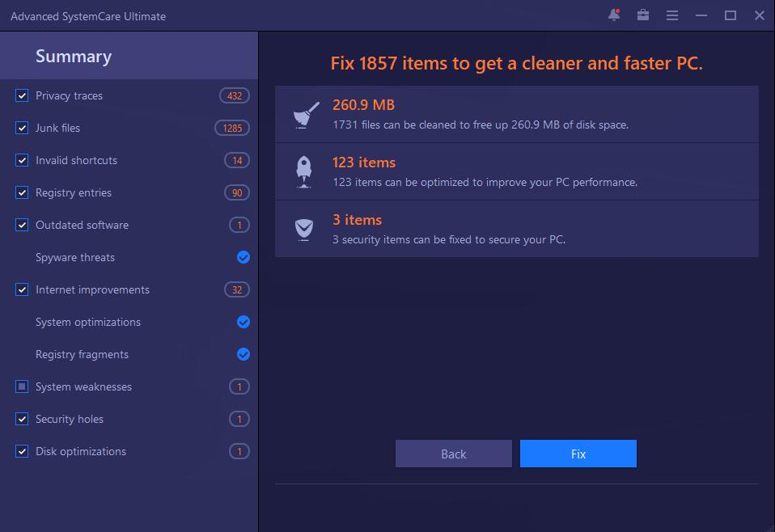This screenshot has width=775, height=532.
Task: Click the Spyware threats blue checkmark
Action: click(x=244, y=257)
